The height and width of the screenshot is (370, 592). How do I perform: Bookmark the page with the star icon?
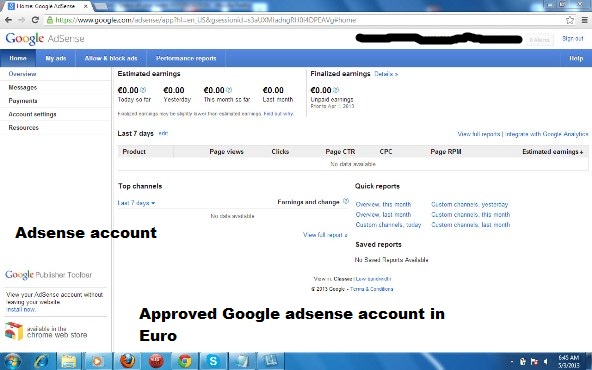click(x=570, y=20)
